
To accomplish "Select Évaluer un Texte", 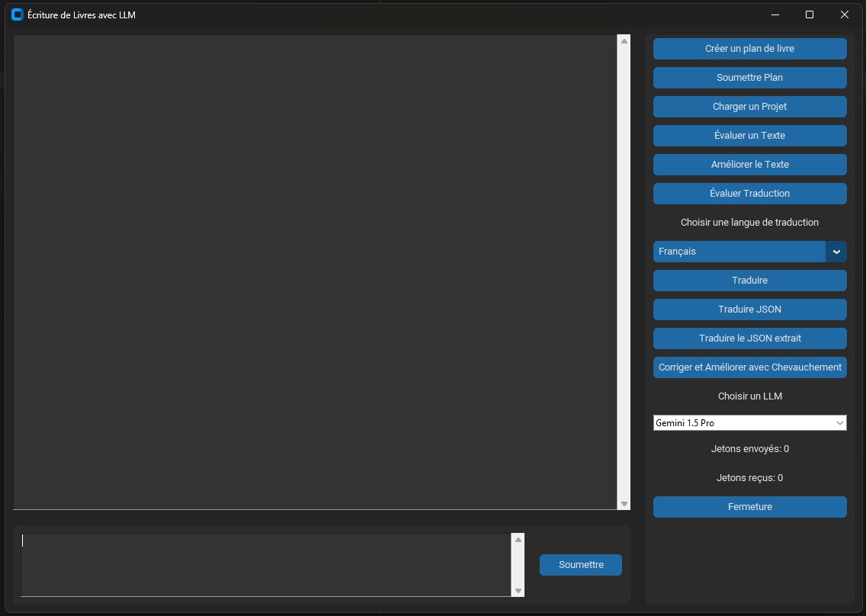I will tap(749, 136).
